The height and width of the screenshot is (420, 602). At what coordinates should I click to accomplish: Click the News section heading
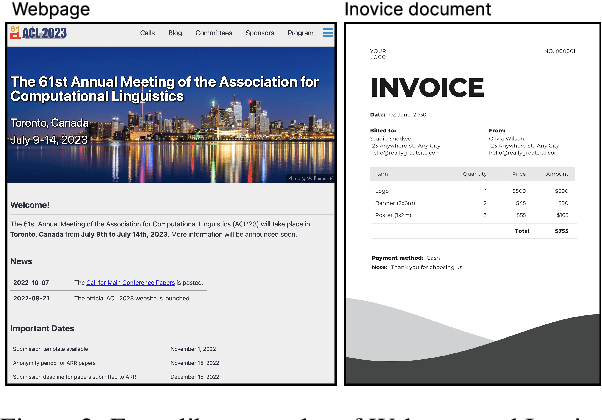click(22, 260)
